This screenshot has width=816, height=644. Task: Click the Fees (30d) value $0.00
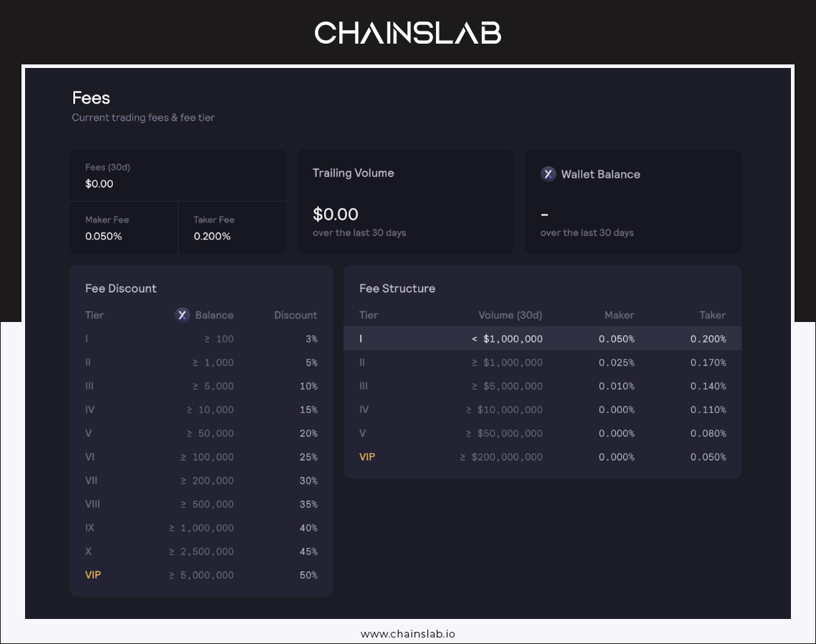coord(99,184)
